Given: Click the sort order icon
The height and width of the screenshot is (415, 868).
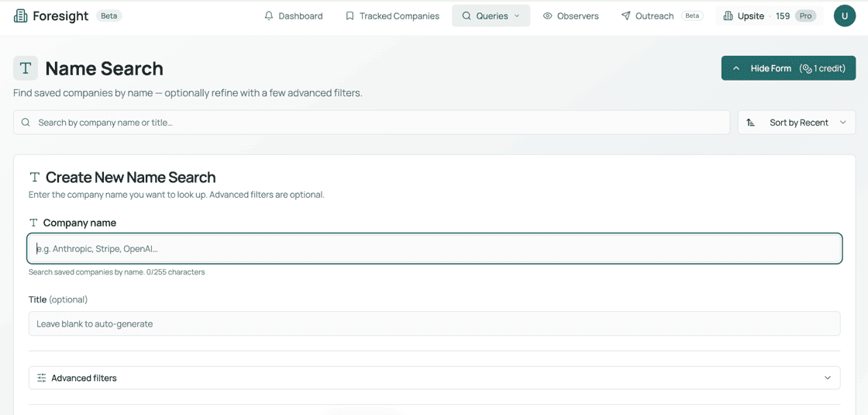Looking at the screenshot, I should tap(751, 123).
